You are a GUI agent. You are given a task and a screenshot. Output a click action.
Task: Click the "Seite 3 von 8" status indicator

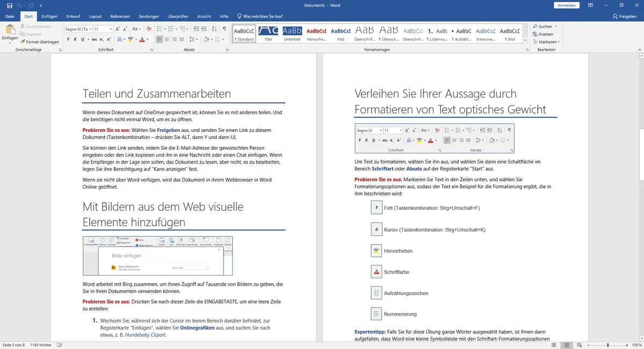tap(14, 345)
